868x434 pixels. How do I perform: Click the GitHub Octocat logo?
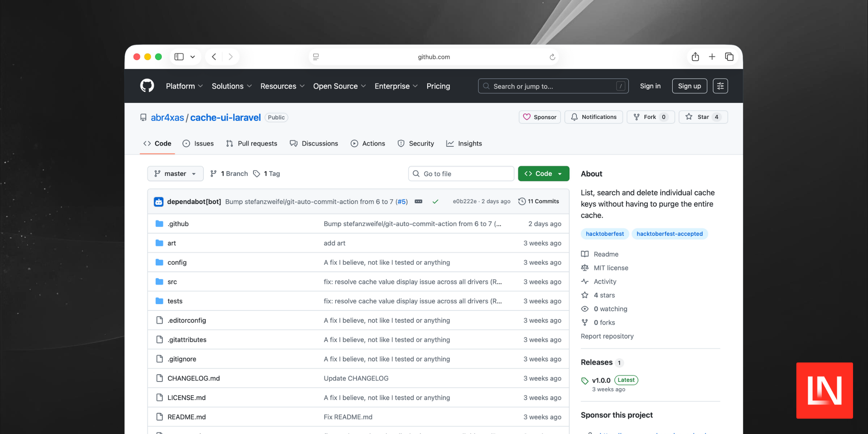[x=147, y=86]
